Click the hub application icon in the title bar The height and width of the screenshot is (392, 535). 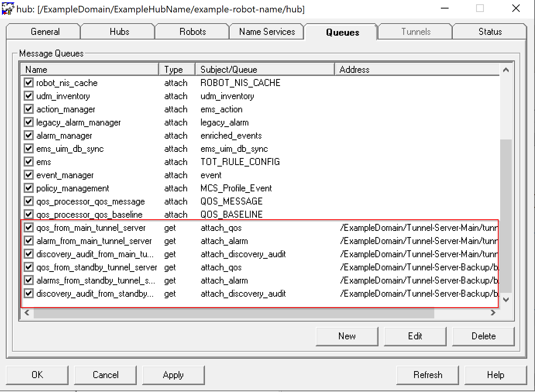tap(8, 9)
